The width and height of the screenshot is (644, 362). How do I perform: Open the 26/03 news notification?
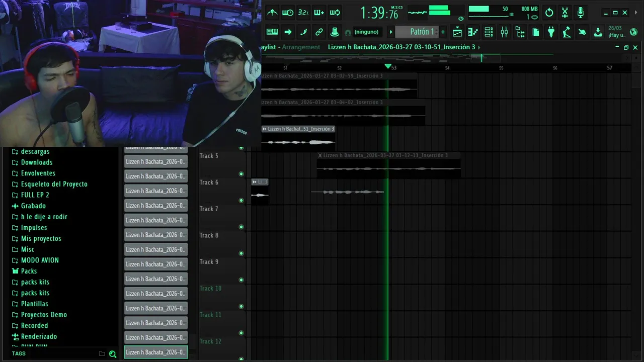[x=616, y=32]
